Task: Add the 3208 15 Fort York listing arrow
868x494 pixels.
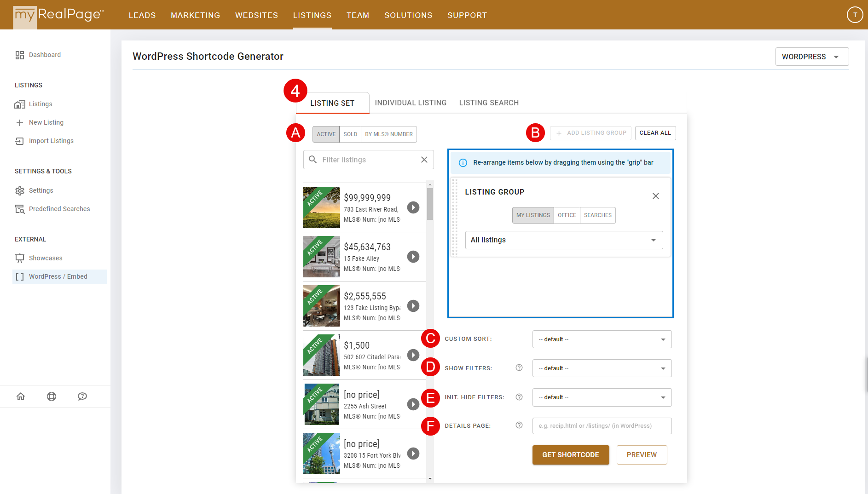Action: pos(413,454)
